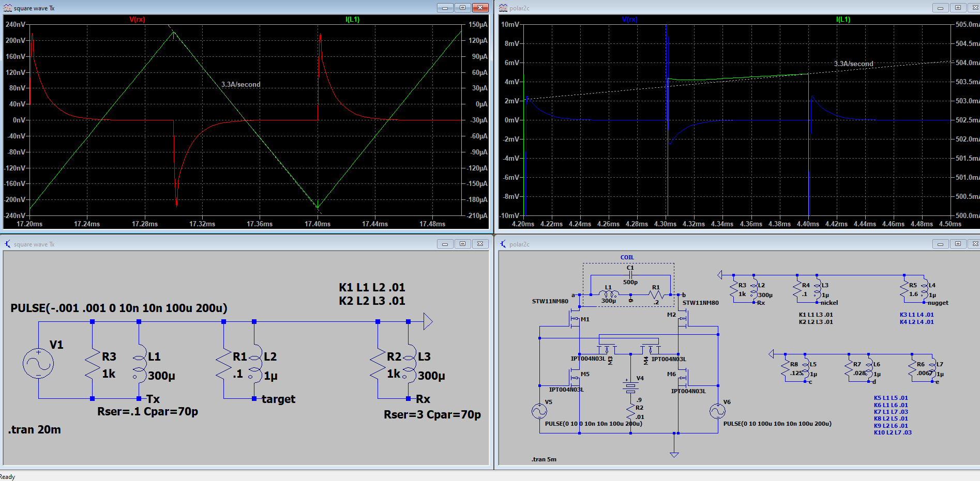Click the M1 STW11NM80 MOSFET symbol
Viewport: 980px width, 481px height.
[575, 319]
